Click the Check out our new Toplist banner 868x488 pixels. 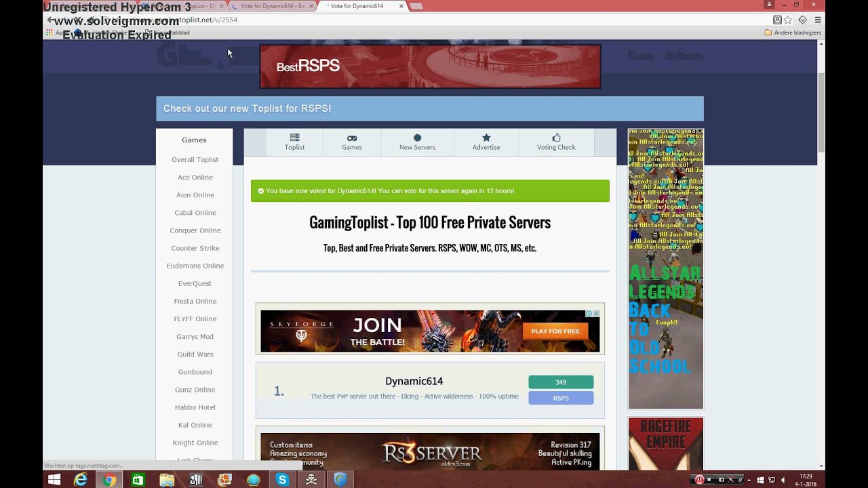pos(429,108)
